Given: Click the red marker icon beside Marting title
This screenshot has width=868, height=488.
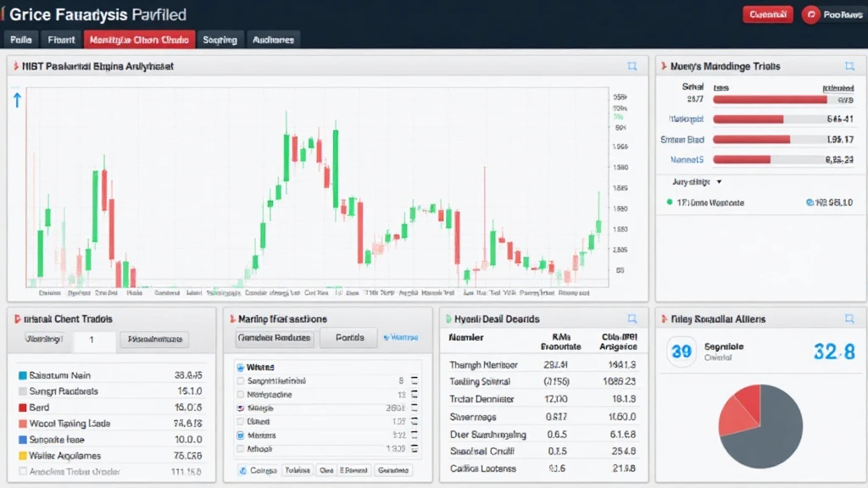Looking at the screenshot, I should [232, 319].
